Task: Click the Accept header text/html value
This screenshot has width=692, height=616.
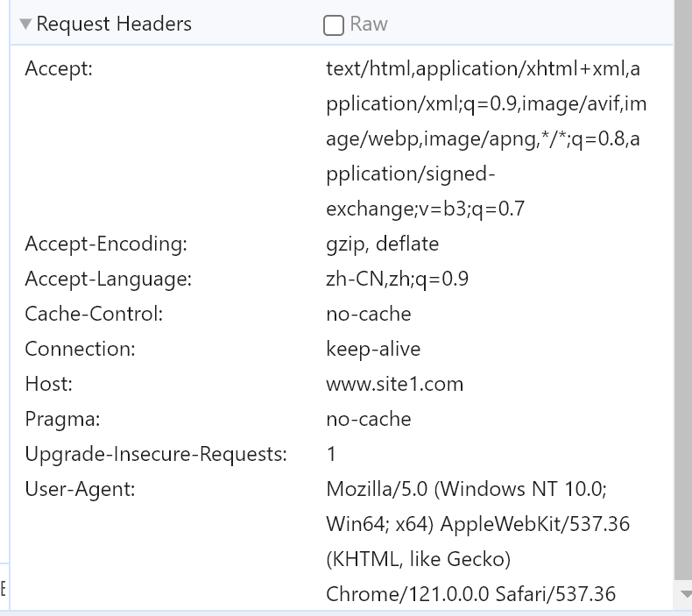Action: pyautogui.click(x=484, y=68)
